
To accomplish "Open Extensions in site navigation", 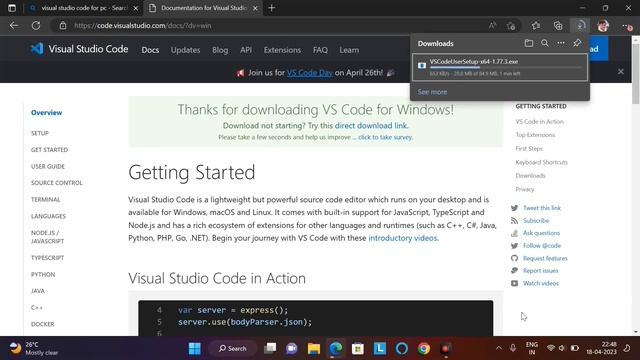I will coord(282,50).
